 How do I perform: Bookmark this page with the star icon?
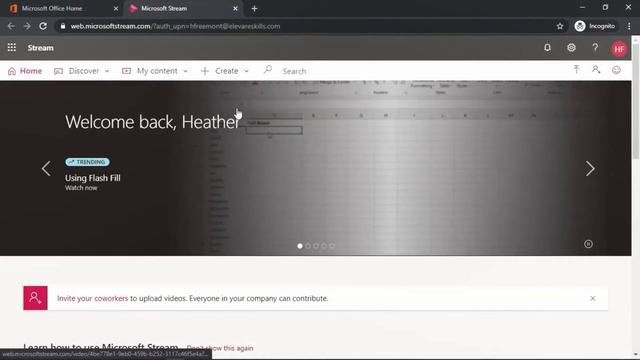pyautogui.click(x=560, y=26)
